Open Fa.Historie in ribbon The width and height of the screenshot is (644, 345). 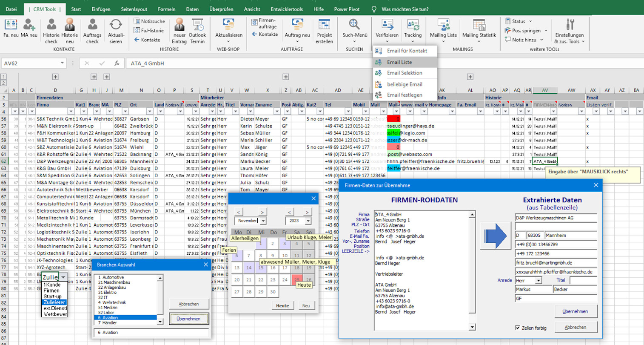coord(149,30)
